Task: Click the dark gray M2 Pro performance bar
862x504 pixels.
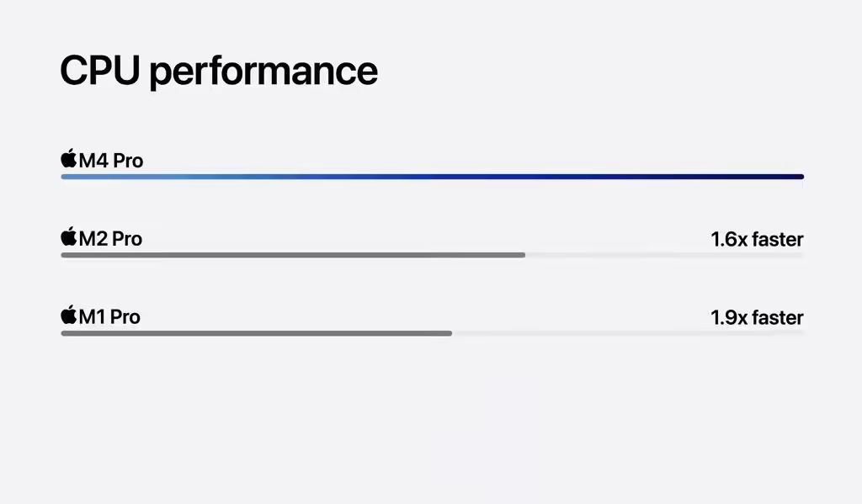Action: (293, 255)
